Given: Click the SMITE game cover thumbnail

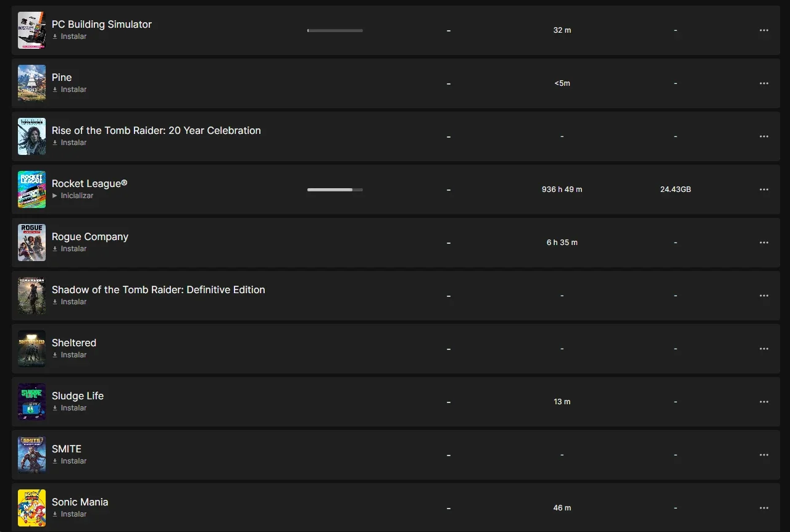Looking at the screenshot, I should coord(31,455).
